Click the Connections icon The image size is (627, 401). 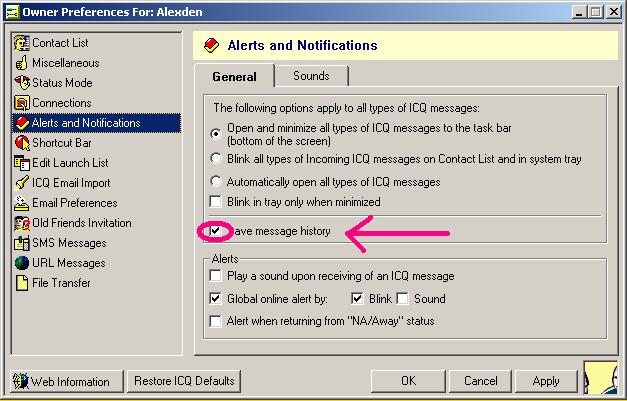point(22,103)
